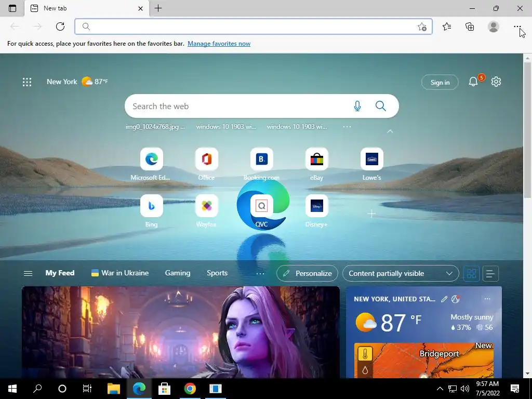This screenshot has width=532, height=399.
Task: Select the Sports feed tab
Action: click(x=217, y=273)
